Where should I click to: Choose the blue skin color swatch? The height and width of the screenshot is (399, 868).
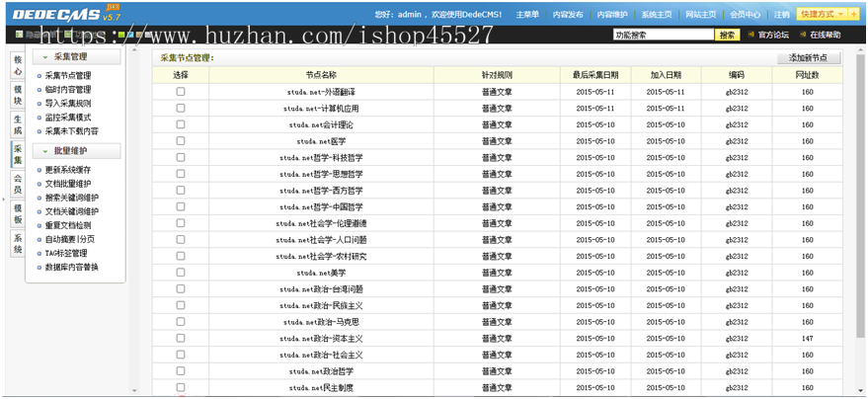(130, 35)
